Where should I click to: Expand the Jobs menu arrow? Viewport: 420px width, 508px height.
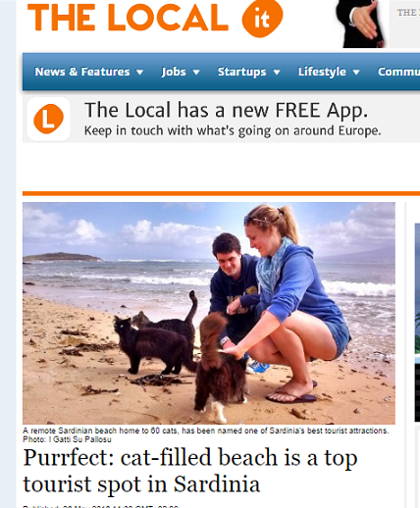196,73
